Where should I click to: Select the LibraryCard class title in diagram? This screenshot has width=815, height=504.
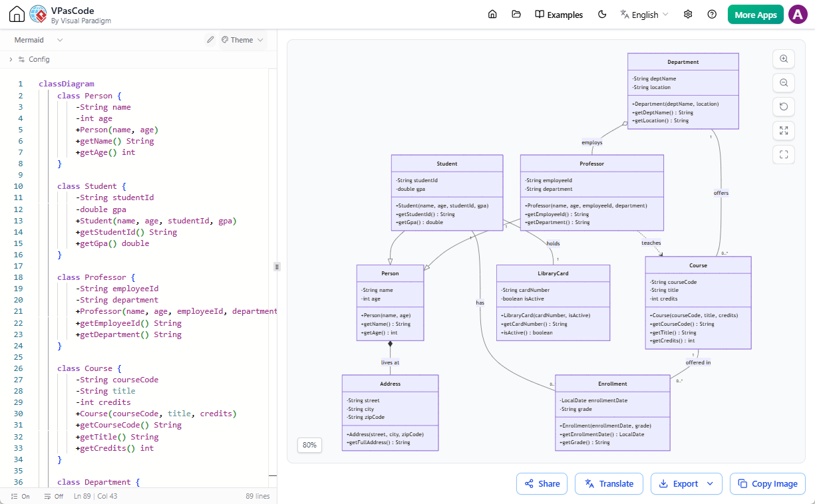click(553, 273)
